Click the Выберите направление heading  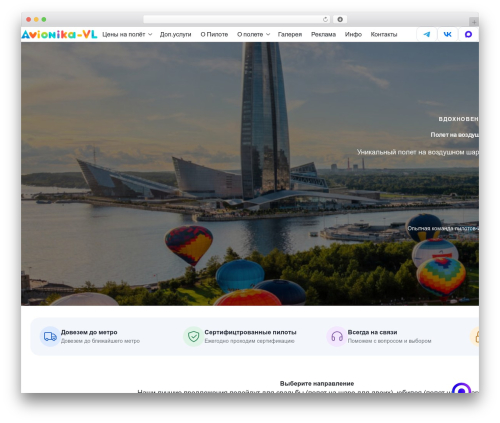coord(317,384)
